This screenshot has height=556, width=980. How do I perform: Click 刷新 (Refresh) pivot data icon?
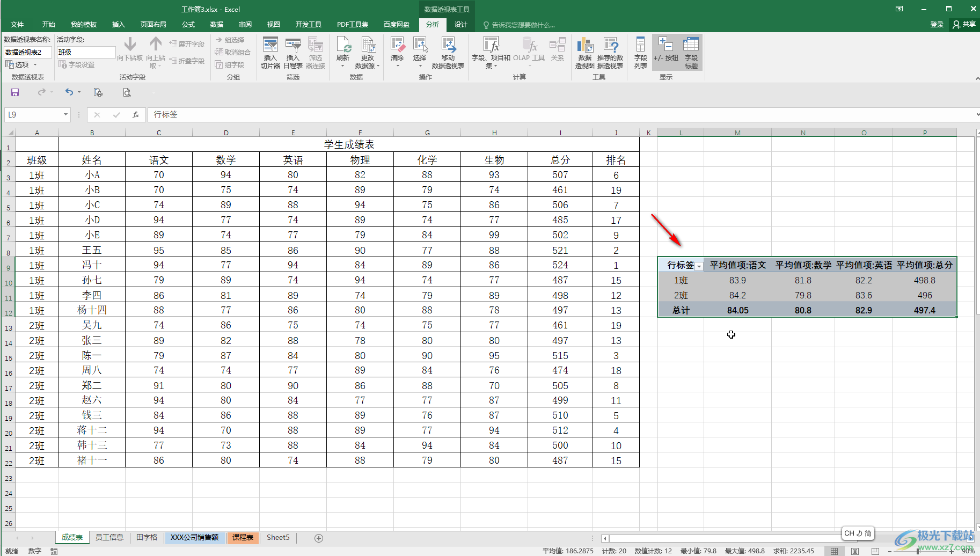(x=343, y=52)
